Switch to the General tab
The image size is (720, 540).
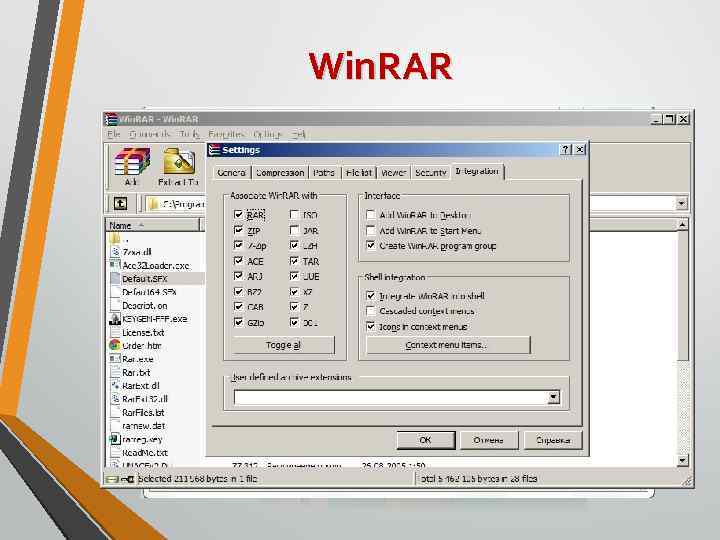pyautogui.click(x=231, y=173)
